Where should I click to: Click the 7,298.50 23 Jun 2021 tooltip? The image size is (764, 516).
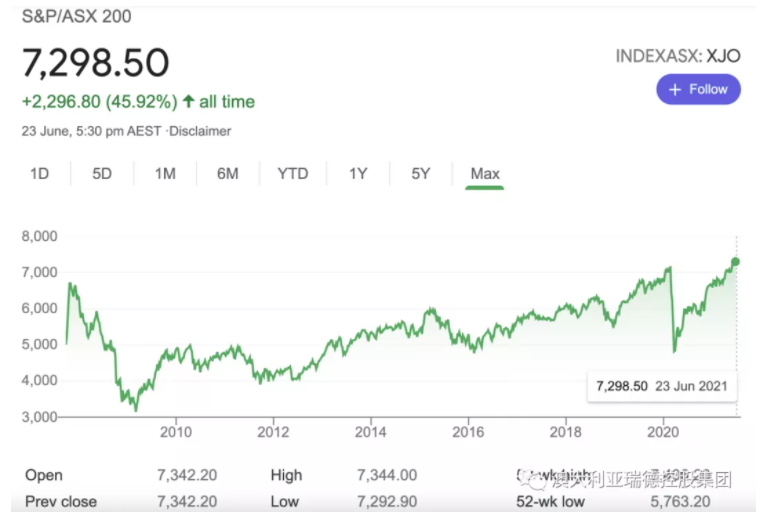coord(660,385)
